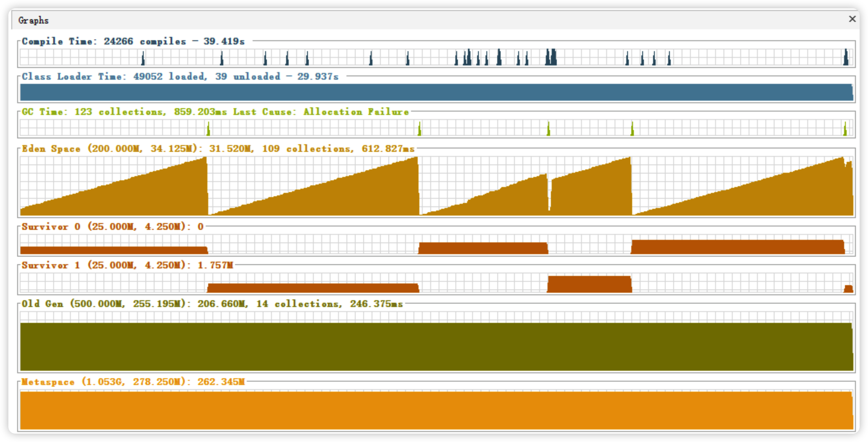Close the Graphs panel
The image size is (868, 442).
pos(852,19)
